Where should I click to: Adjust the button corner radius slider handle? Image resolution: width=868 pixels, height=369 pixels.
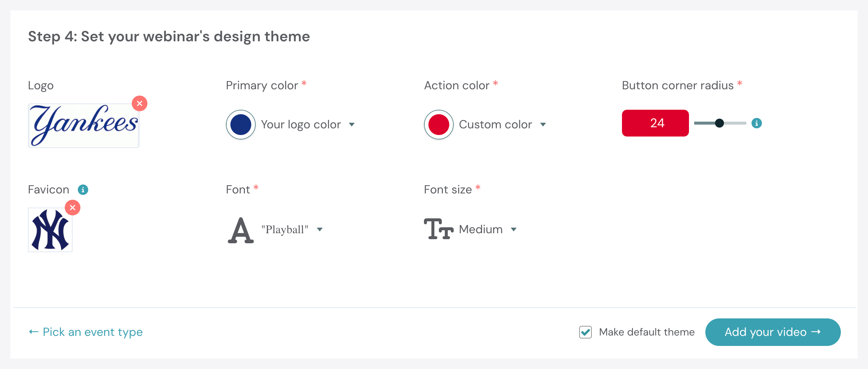click(719, 123)
